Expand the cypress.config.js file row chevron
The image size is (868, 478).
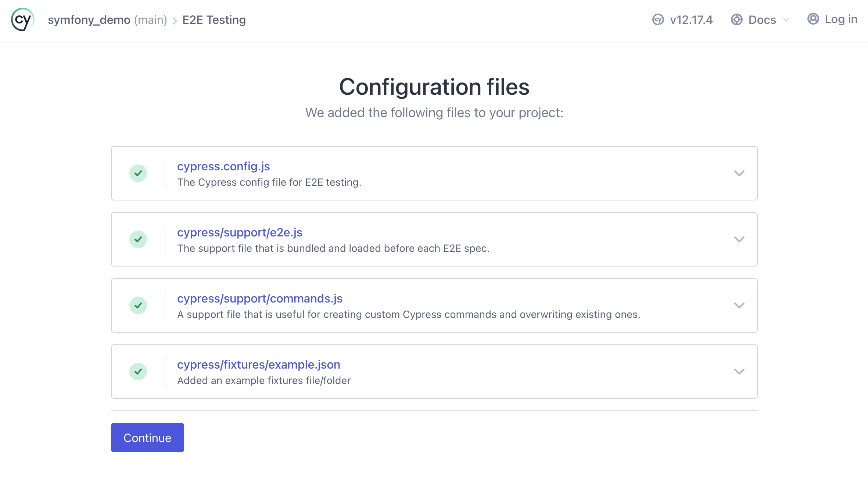(739, 173)
